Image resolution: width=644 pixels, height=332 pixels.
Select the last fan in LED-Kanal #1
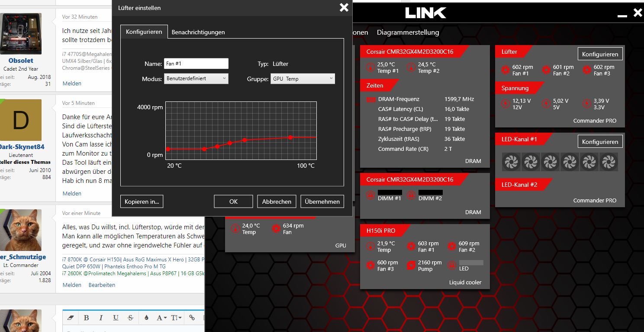point(609,162)
